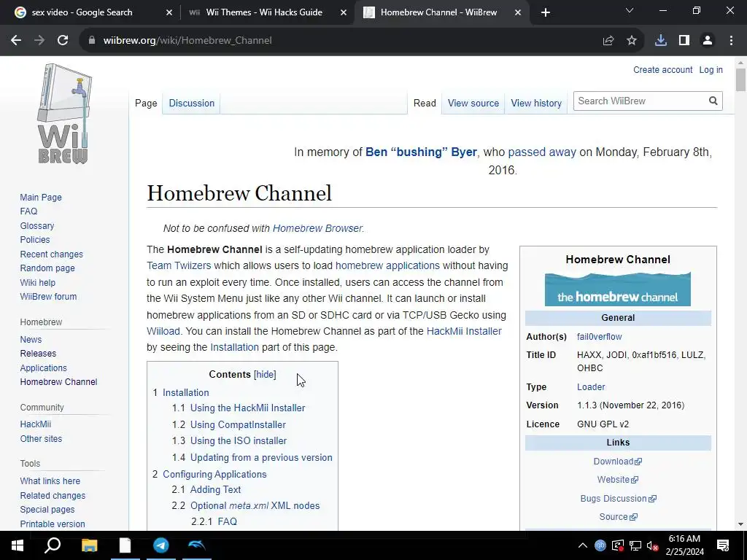
Task: Click into the Search WiiBrew field
Action: (x=640, y=101)
